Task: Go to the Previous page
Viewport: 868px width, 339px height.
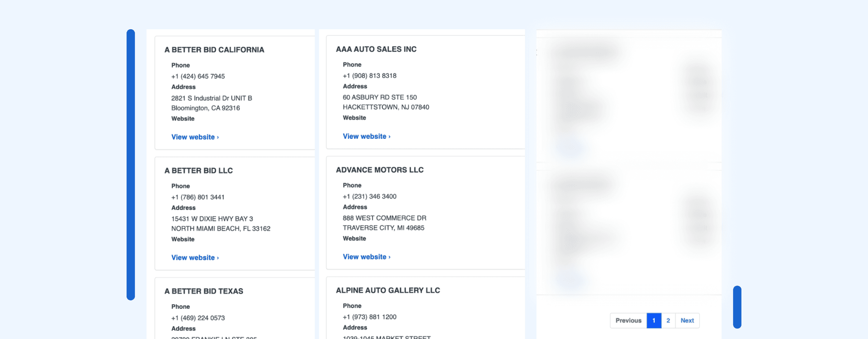Action: pyautogui.click(x=629, y=320)
